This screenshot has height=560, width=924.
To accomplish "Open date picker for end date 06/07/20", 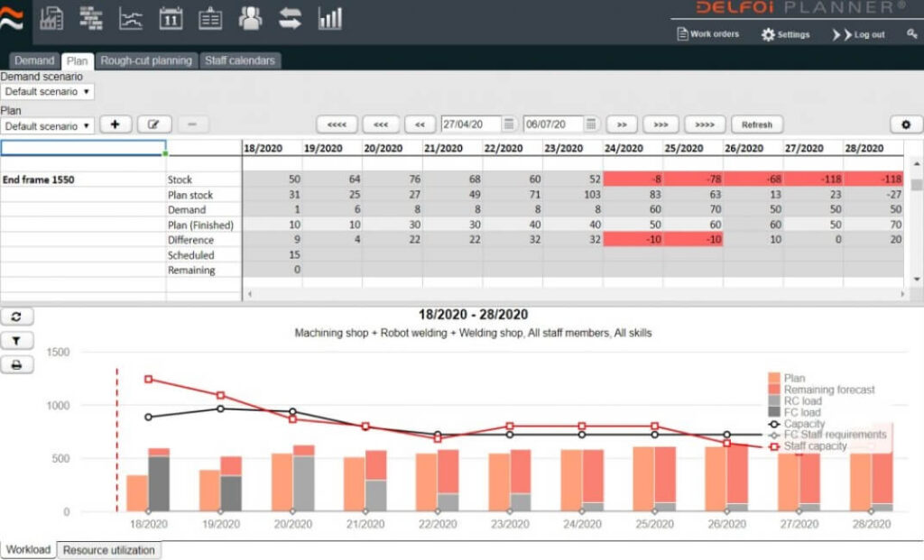I will point(591,124).
